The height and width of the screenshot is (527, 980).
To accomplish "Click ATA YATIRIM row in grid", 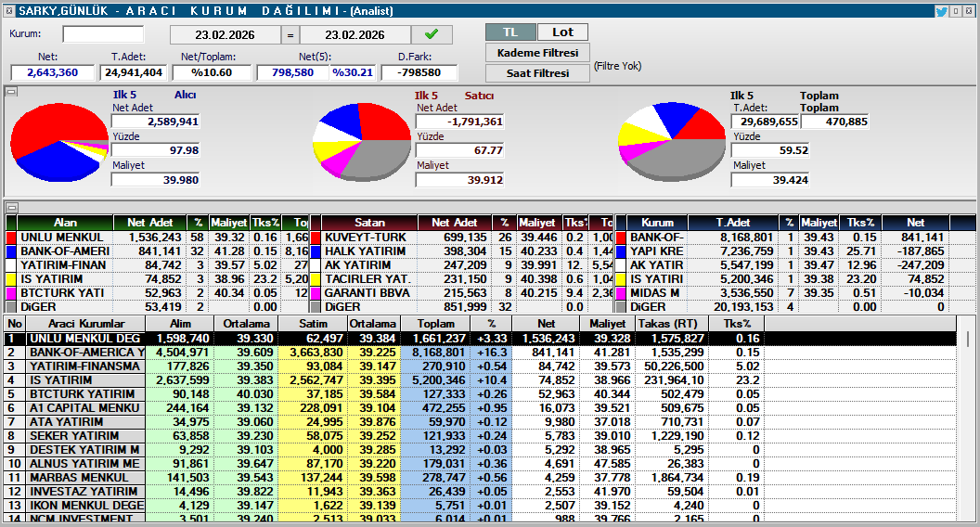I will [480, 422].
